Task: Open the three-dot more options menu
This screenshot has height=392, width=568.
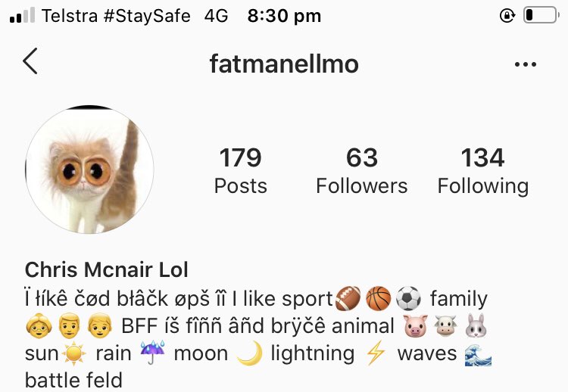Action: tap(526, 64)
